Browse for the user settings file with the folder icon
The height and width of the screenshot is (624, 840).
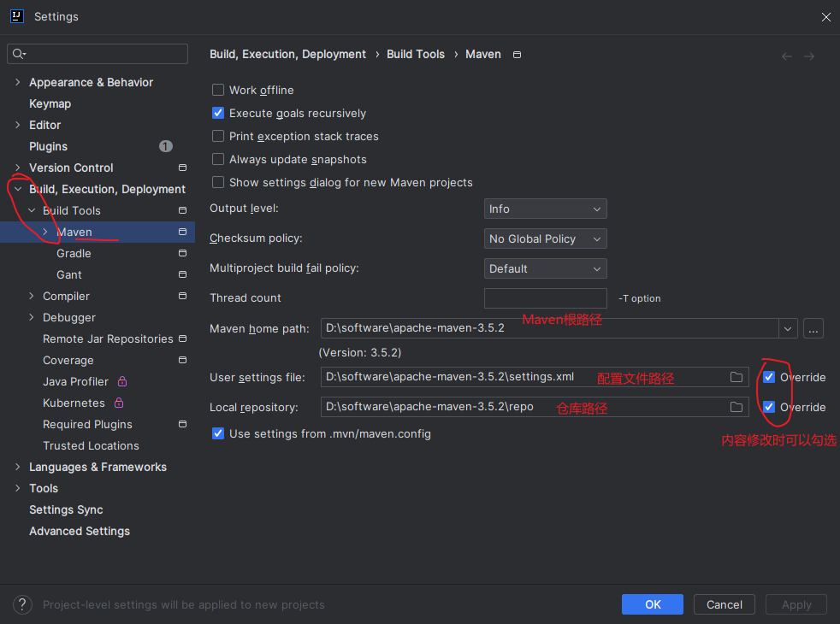736,377
